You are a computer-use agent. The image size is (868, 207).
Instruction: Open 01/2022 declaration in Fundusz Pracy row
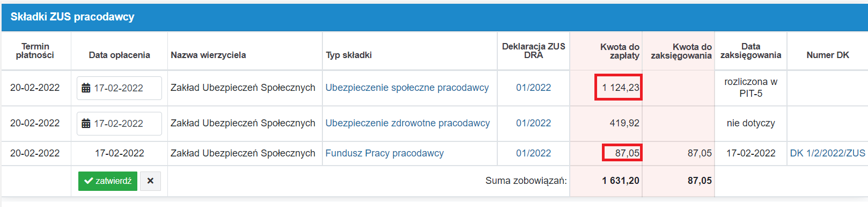pos(533,153)
